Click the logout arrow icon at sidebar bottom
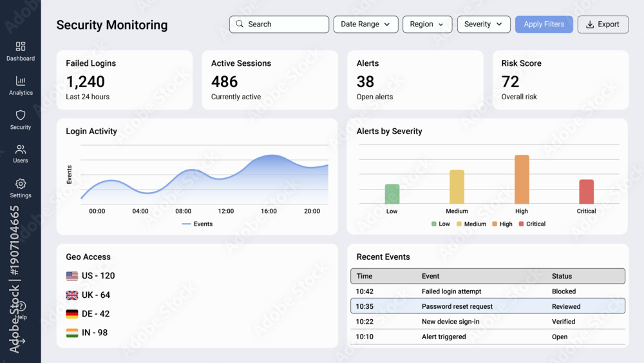Viewport: 644px width, 363px height. [x=21, y=341]
